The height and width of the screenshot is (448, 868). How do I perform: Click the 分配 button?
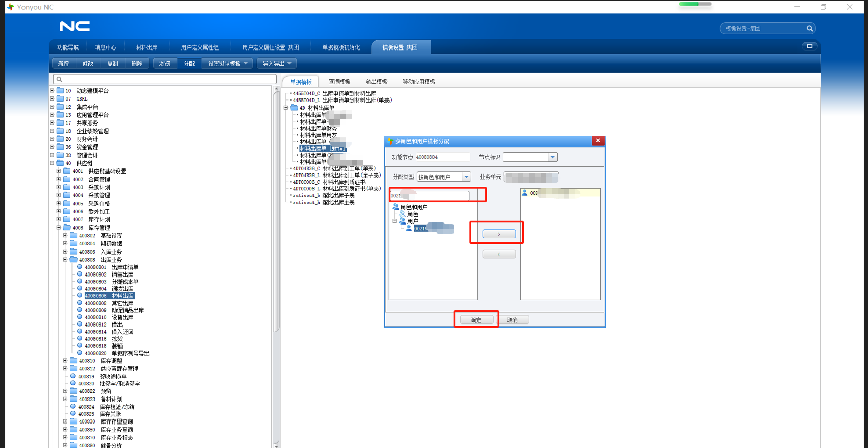(x=189, y=64)
